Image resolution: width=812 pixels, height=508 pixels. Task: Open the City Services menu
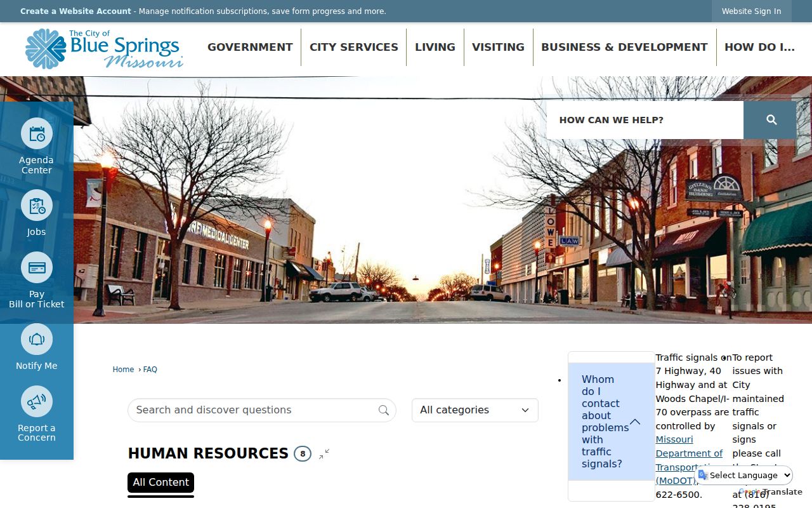coord(354,47)
